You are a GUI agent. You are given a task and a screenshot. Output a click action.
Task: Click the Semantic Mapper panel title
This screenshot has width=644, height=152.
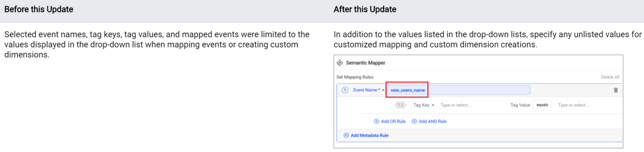(366, 63)
